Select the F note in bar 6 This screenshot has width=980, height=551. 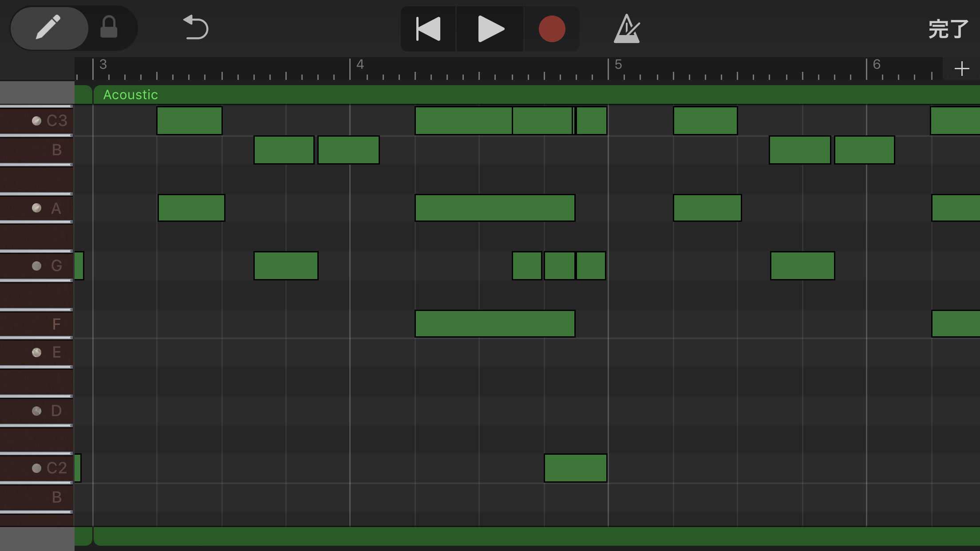(x=956, y=324)
